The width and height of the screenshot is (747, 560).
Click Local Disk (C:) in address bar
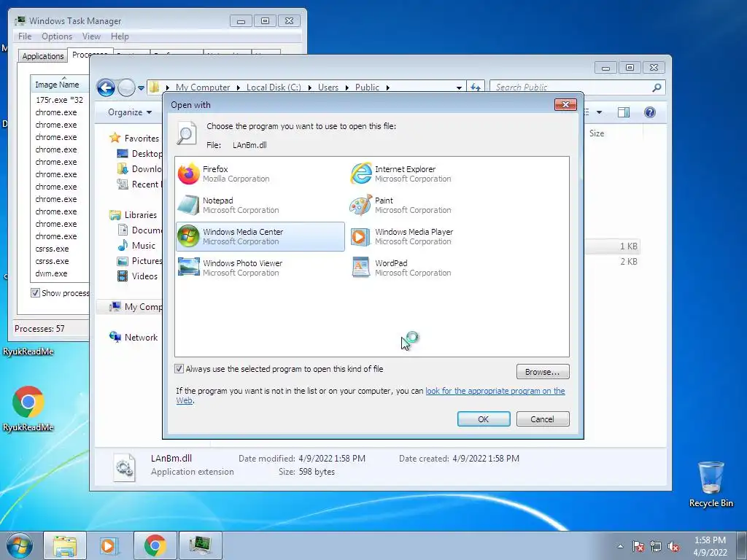coord(274,87)
